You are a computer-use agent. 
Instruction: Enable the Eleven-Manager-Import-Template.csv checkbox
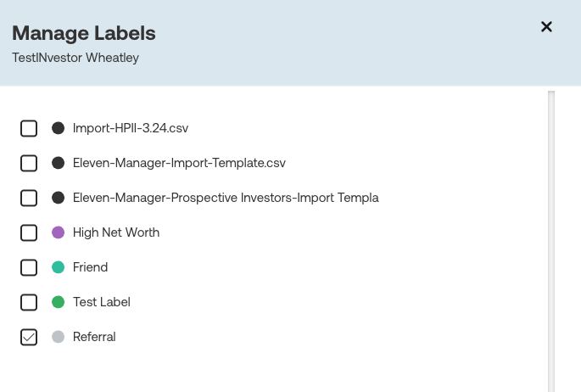(x=29, y=163)
